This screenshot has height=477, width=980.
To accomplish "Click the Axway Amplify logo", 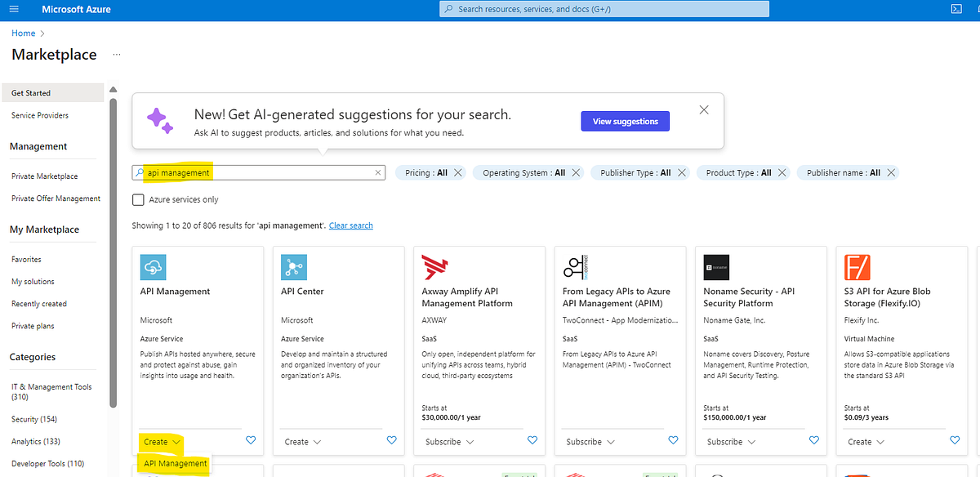I will point(434,267).
